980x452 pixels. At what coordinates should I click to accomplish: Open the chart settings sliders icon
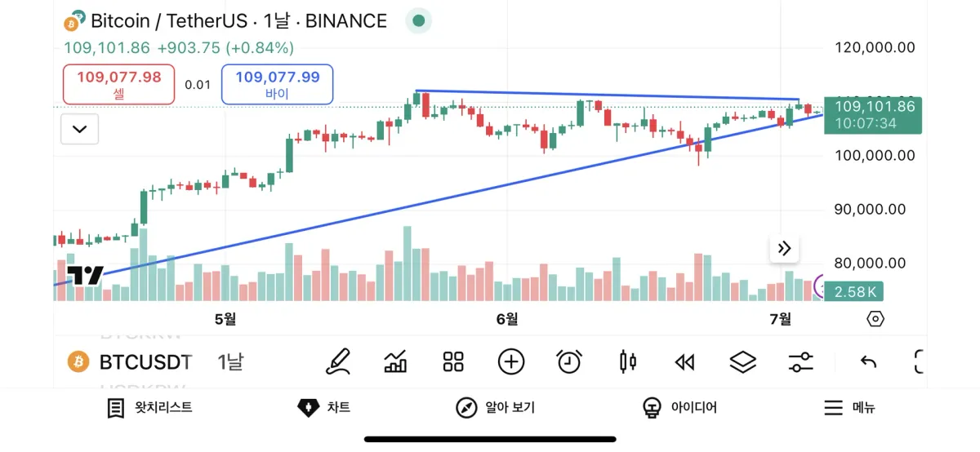(801, 361)
